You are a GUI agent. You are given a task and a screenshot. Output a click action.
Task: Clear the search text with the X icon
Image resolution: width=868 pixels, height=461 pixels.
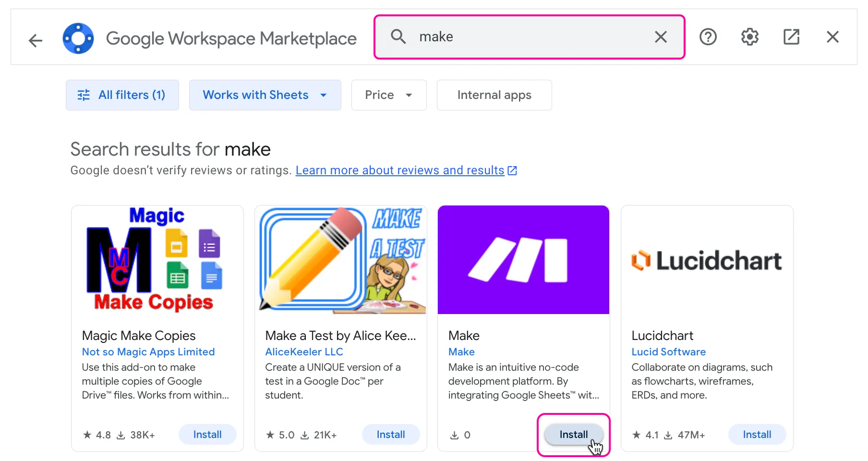point(661,36)
